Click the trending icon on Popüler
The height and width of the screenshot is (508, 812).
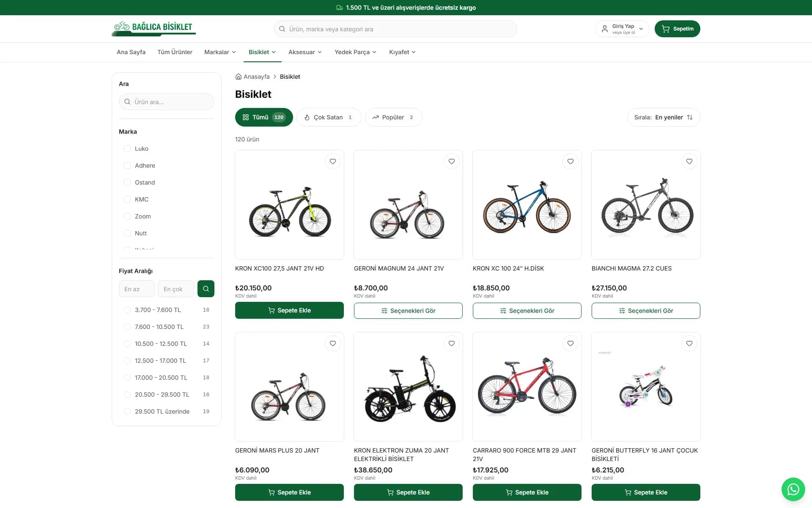point(376,117)
